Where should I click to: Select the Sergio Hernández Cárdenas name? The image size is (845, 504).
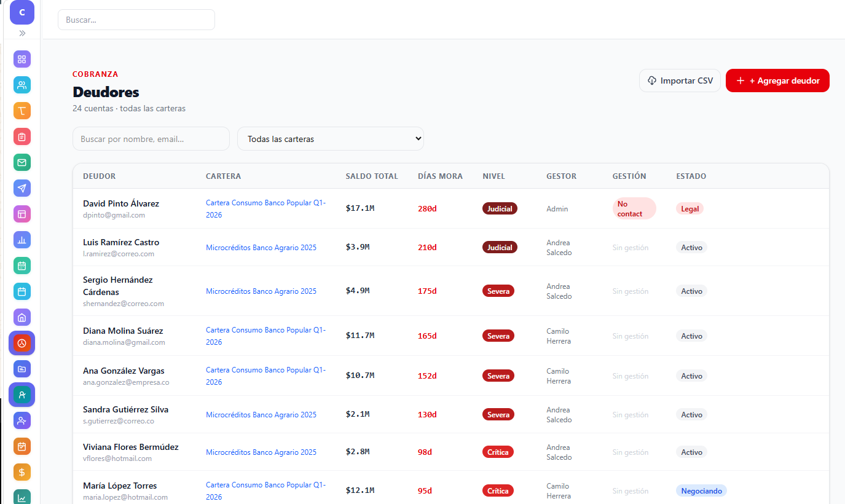(x=118, y=286)
